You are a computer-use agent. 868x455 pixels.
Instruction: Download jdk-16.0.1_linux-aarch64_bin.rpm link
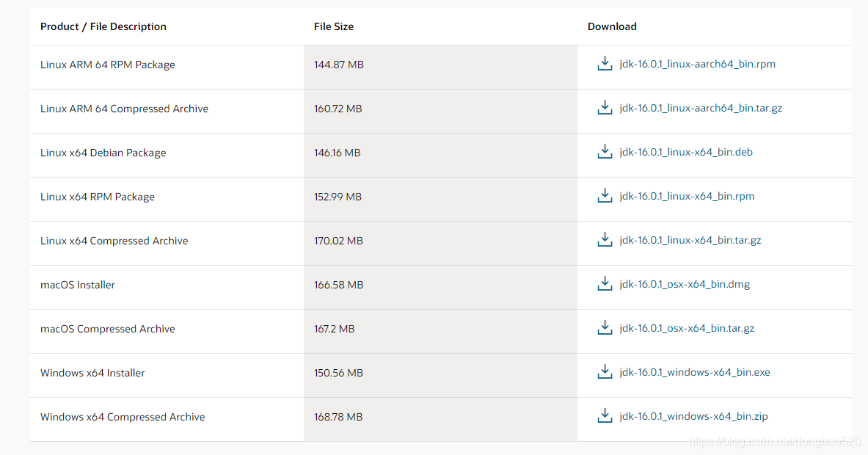pyautogui.click(x=698, y=64)
